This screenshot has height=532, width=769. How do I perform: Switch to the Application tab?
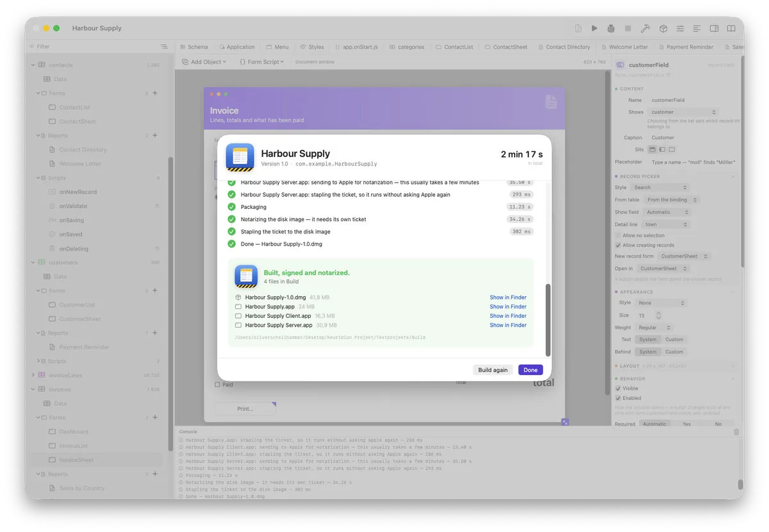pyautogui.click(x=236, y=47)
